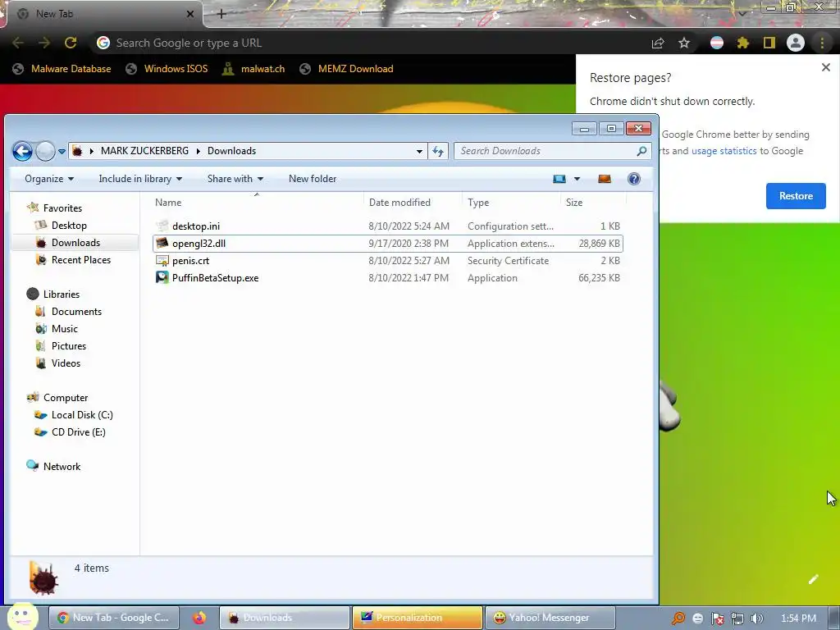The width and height of the screenshot is (840, 630).
Task: Open the Organize menu
Action: (x=49, y=179)
